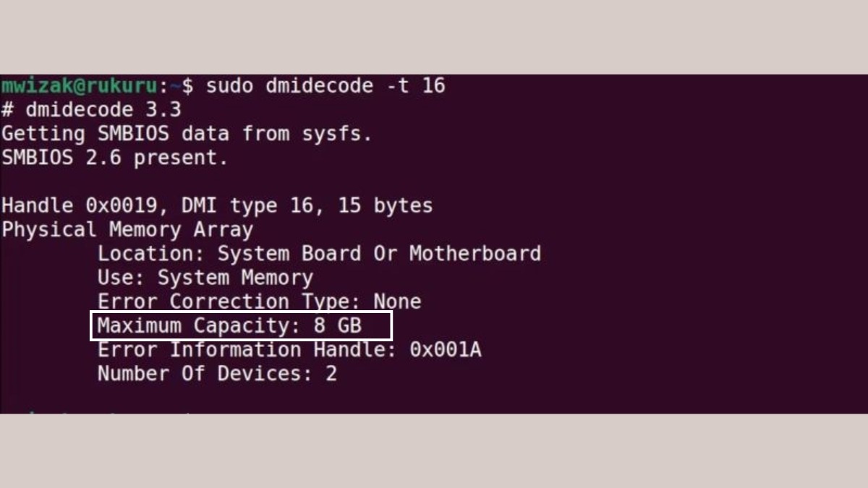Click the 'Location: System Board Or Motherboard' line
Screen dimensions: 868x488
(x=319, y=254)
